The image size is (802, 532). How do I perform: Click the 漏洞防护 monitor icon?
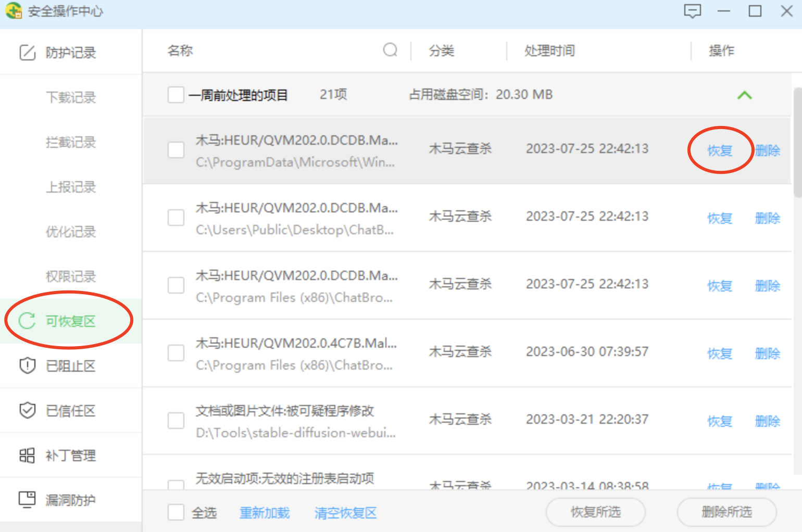click(x=27, y=500)
